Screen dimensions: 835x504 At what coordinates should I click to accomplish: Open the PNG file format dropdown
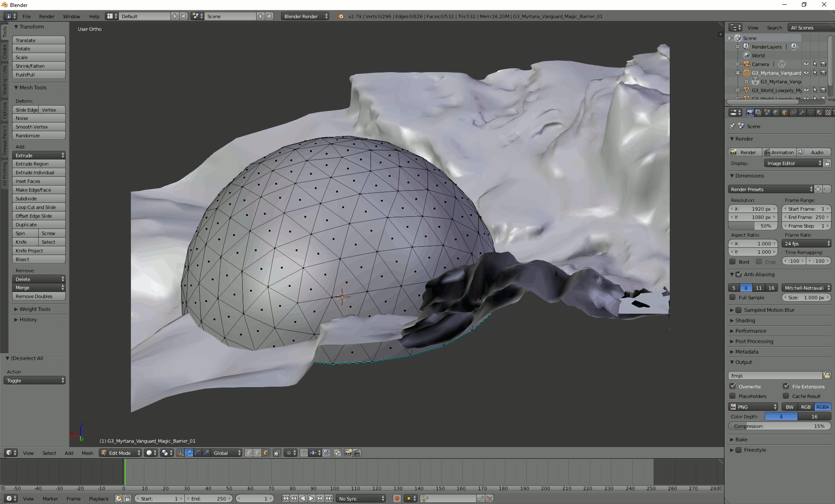753,407
